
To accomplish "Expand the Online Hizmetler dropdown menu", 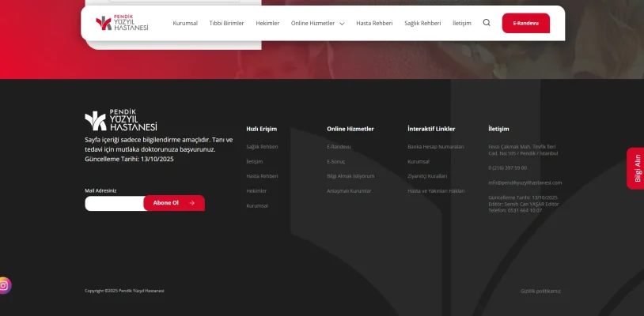I will point(317,23).
